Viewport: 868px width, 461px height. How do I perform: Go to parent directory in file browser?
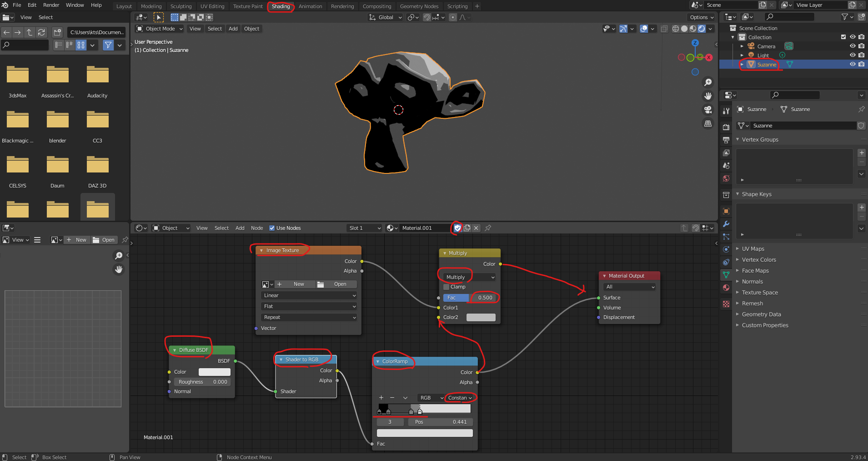(x=30, y=32)
